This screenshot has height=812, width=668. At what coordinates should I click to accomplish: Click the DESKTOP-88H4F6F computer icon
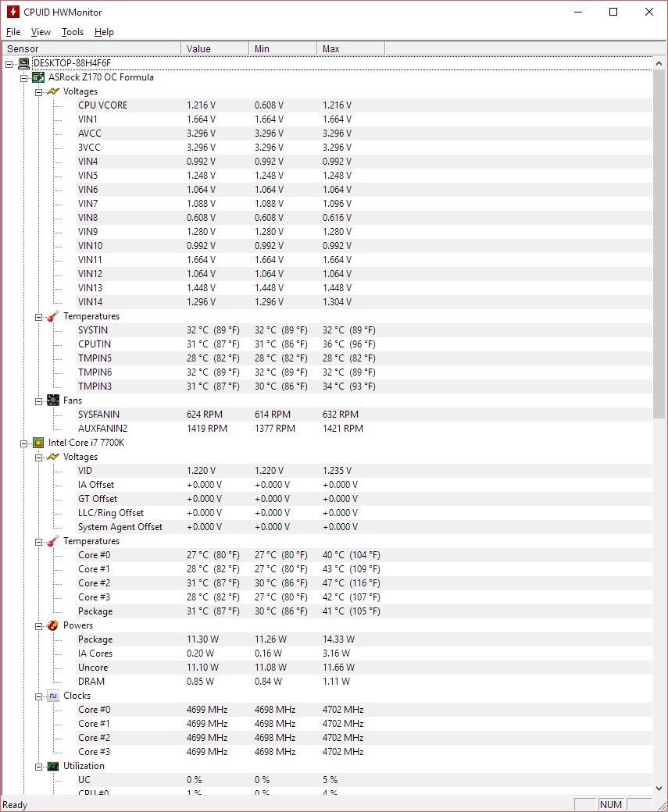[x=24, y=63]
